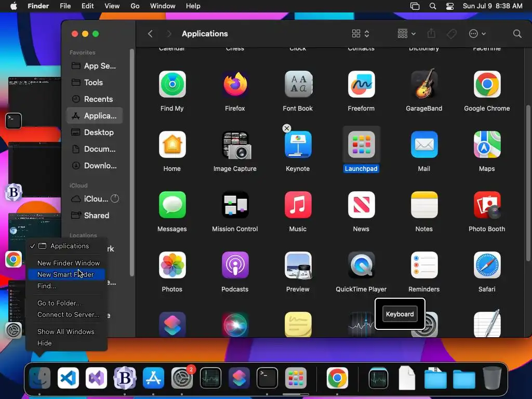The image size is (532, 399).
Task: Open Visual Studio Code from Dock
Action: pos(68,378)
